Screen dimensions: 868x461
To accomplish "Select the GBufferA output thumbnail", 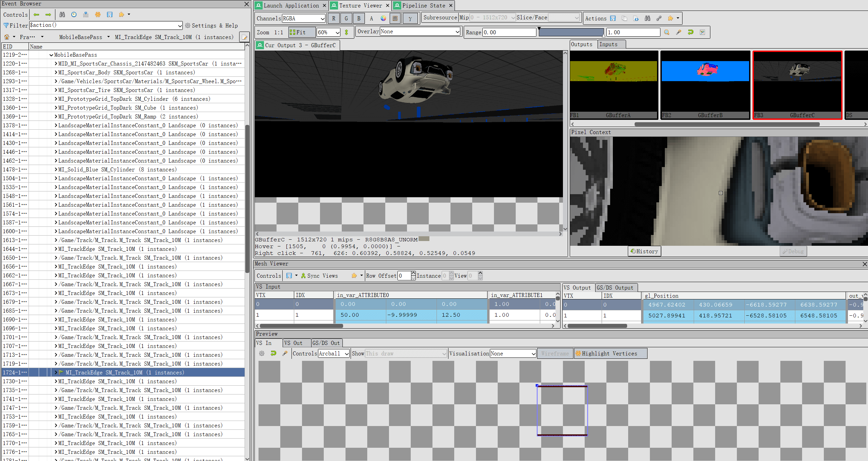I will [x=614, y=85].
